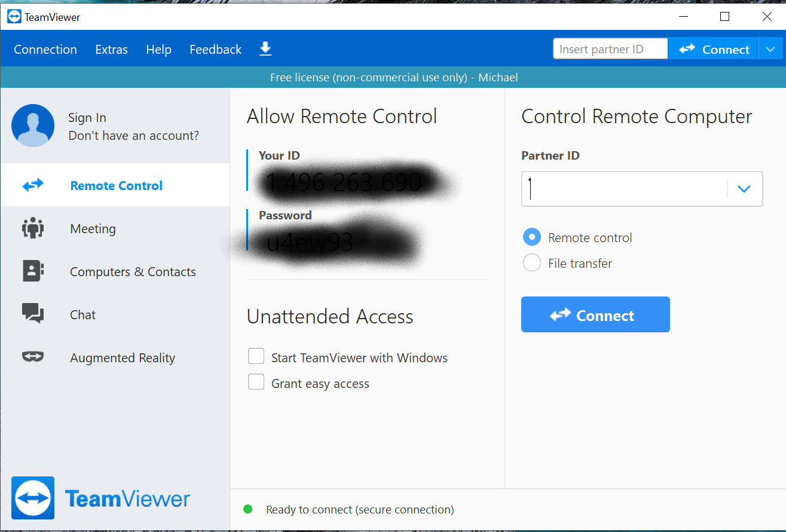
Task: Click the blurred Password value
Action: (310, 242)
